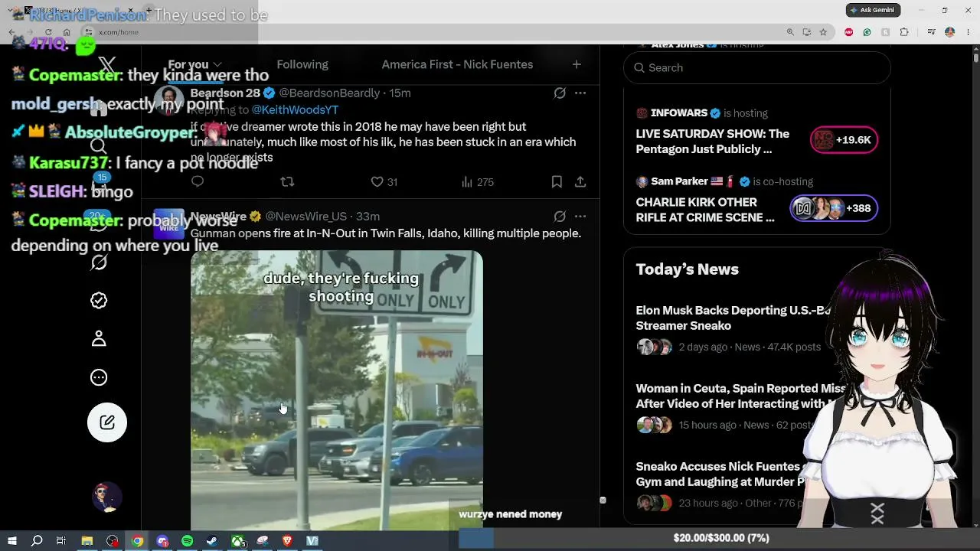Open CHARLIE KIRK OTHER RIFLE space title
Viewport: 980px width, 551px height.
point(705,210)
